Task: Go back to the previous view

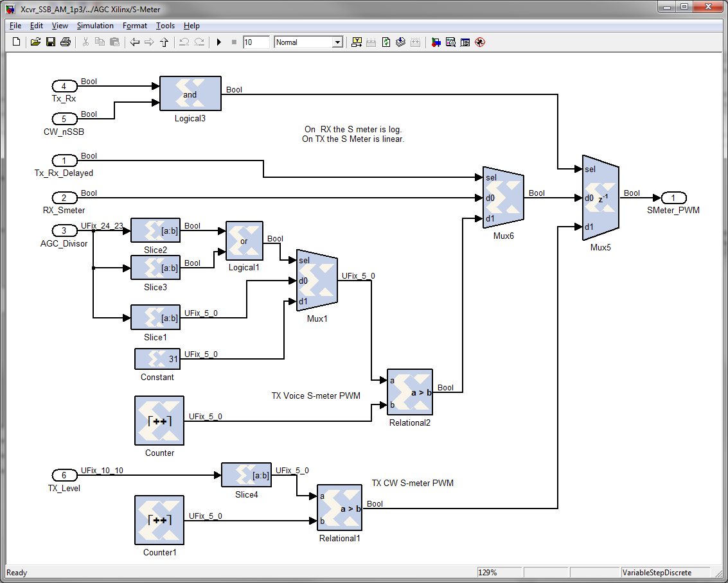Action: click(133, 42)
